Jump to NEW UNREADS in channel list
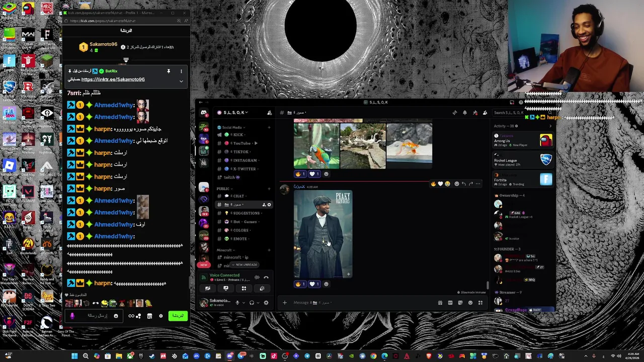The height and width of the screenshot is (362, 644). (244, 264)
